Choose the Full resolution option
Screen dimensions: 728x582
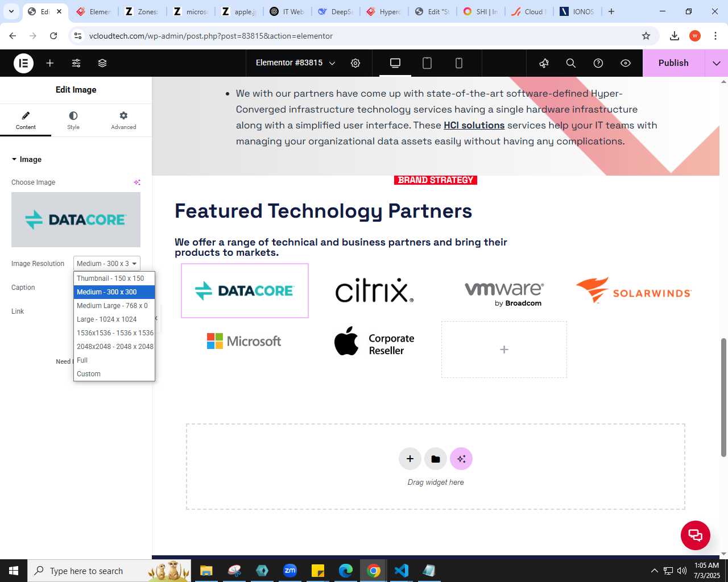[114, 360]
